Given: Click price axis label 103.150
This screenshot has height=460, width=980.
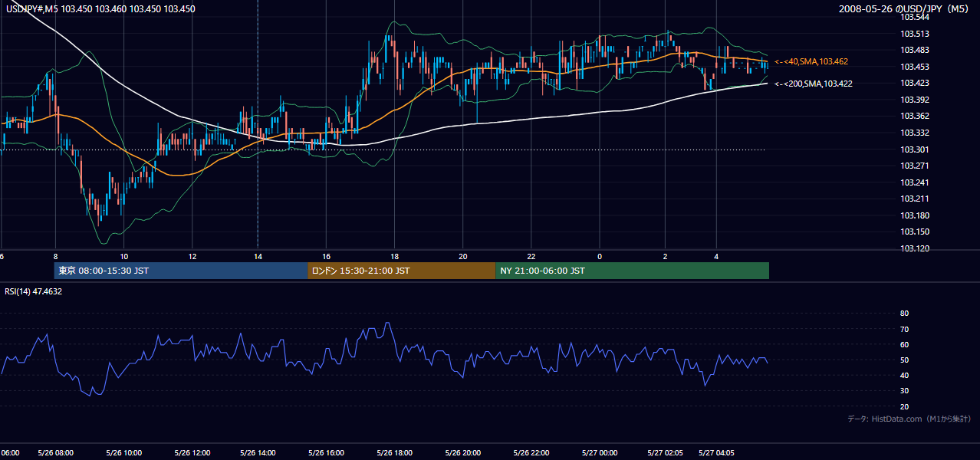Looking at the screenshot, I should click(x=915, y=232).
